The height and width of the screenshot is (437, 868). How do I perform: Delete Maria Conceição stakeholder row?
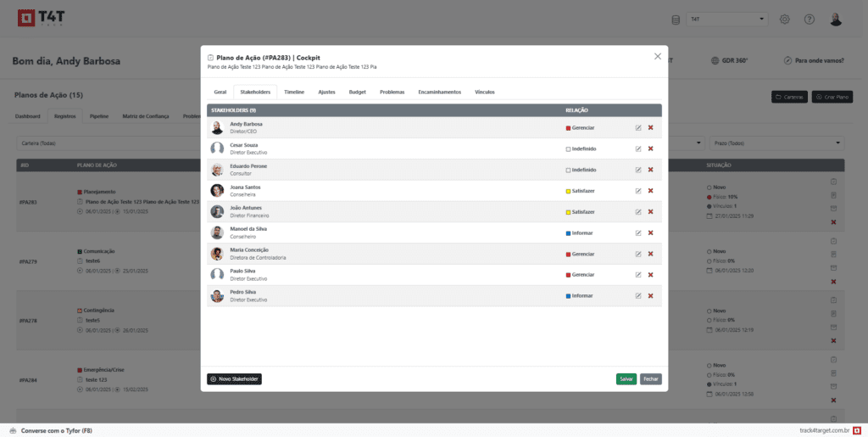(x=650, y=254)
